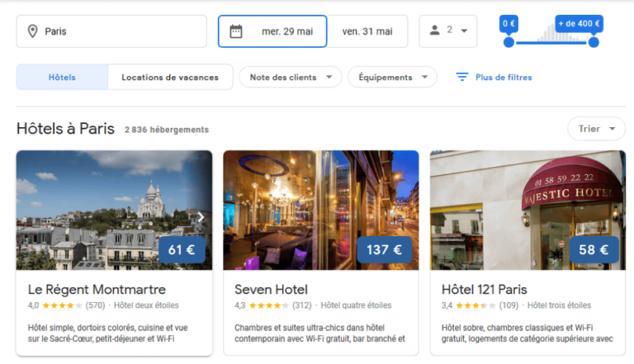
Task: Click the filter lines icon
Action: 462,77
